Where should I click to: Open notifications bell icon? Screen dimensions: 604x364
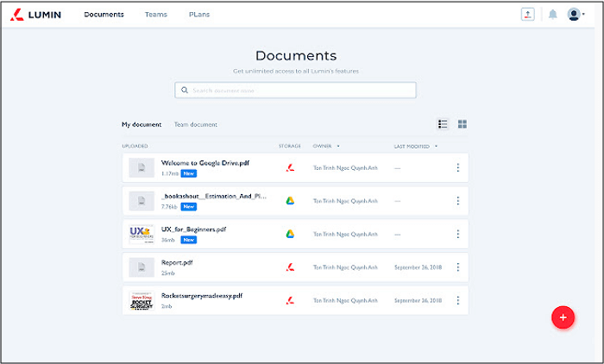pyautogui.click(x=552, y=15)
